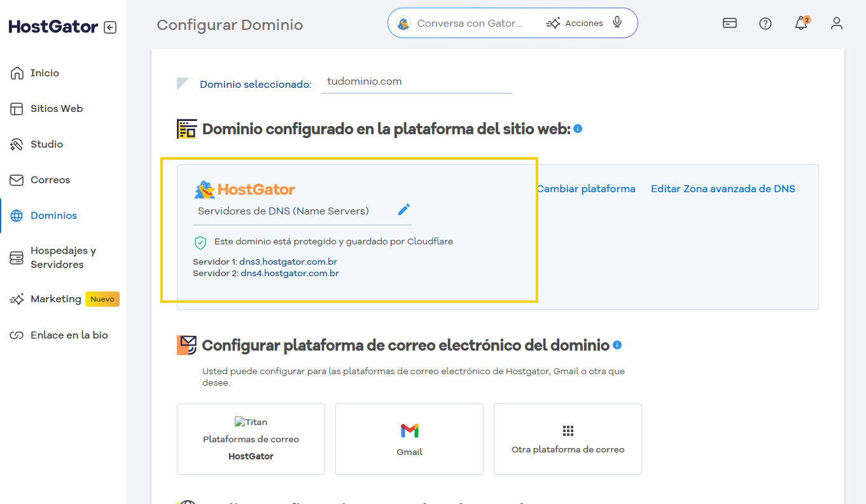The width and height of the screenshot is (866, 504).
Task: Click the Acciones sparkle icon
Action: (x=553, y=22)
